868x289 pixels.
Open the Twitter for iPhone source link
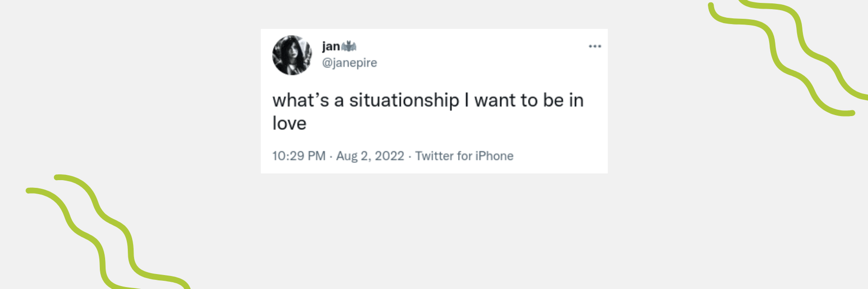pyautogui.click(x=464, y=156)
